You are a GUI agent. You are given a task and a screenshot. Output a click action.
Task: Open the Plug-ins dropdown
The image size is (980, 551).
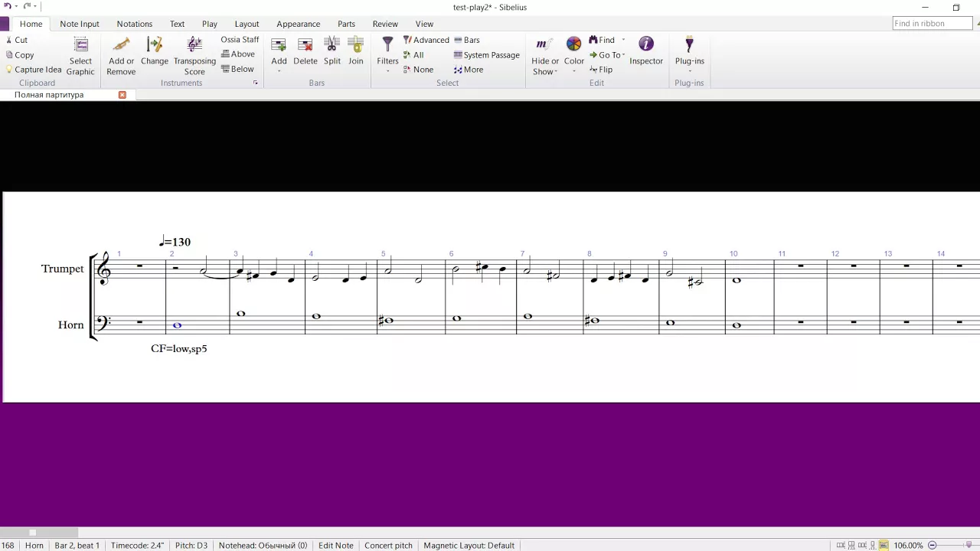pos(690,56)
